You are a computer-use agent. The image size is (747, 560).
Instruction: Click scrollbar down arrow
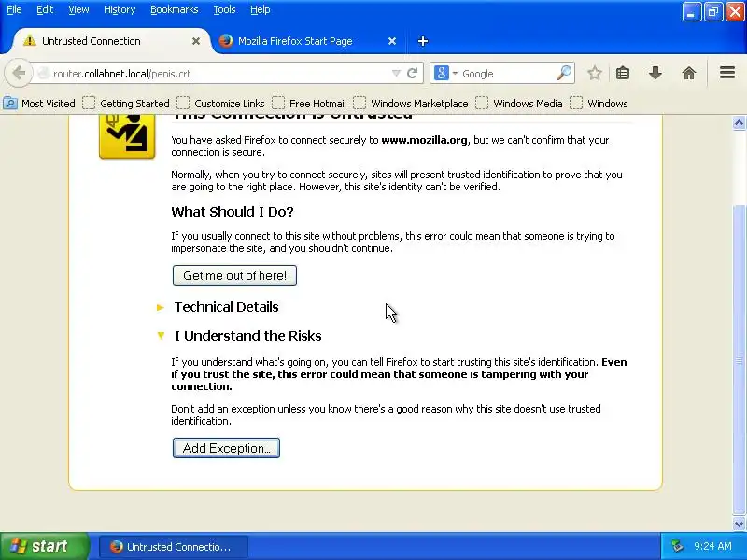[739, 525]
